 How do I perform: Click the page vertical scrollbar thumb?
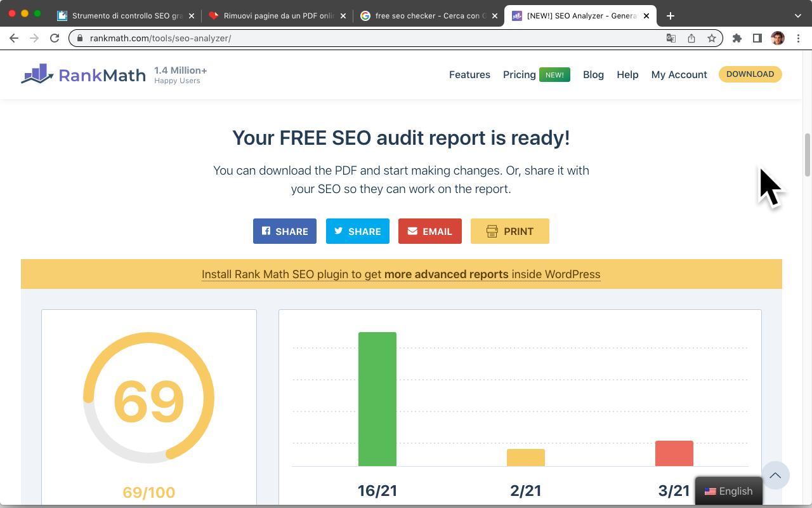click(808, 154)
